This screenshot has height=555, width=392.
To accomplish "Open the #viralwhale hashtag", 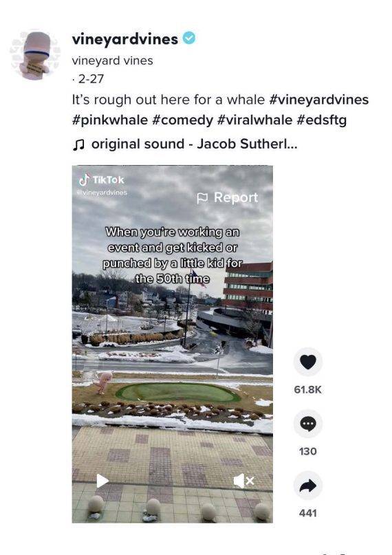I will [x=254, y=120].
